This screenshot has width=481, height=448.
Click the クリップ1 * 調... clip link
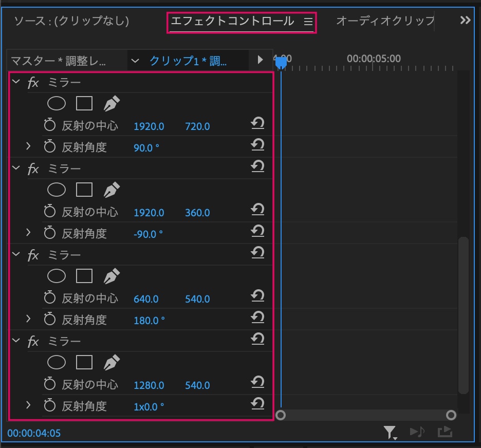click(x=188, y=61)
